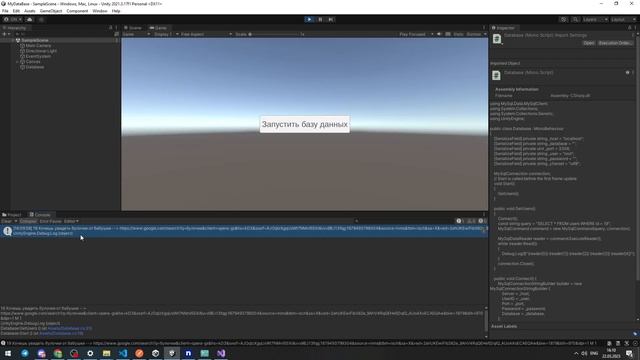Open the cloud services icon
The height and width of the screenshot is (360, 640).
coord(29,19)
